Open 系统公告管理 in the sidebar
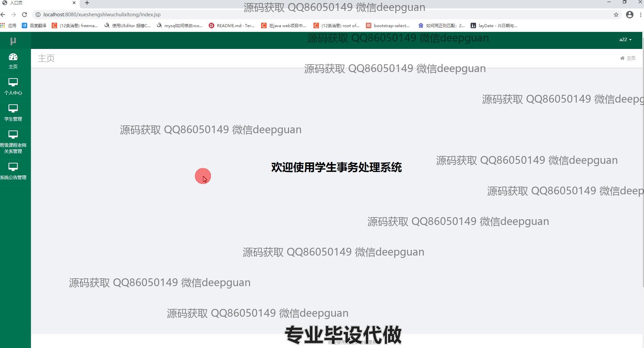 pos(13,171)
